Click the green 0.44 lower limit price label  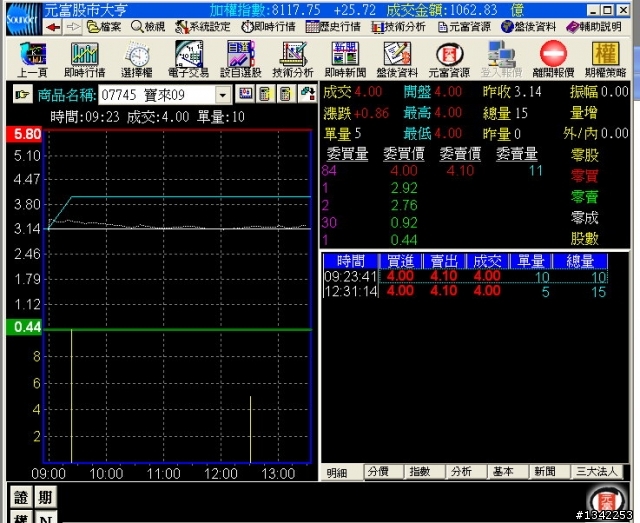tap(24, 327)
